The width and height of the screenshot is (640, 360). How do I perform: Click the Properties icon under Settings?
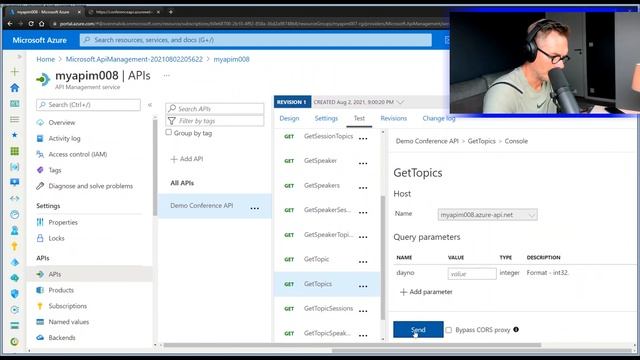(40, 222)
